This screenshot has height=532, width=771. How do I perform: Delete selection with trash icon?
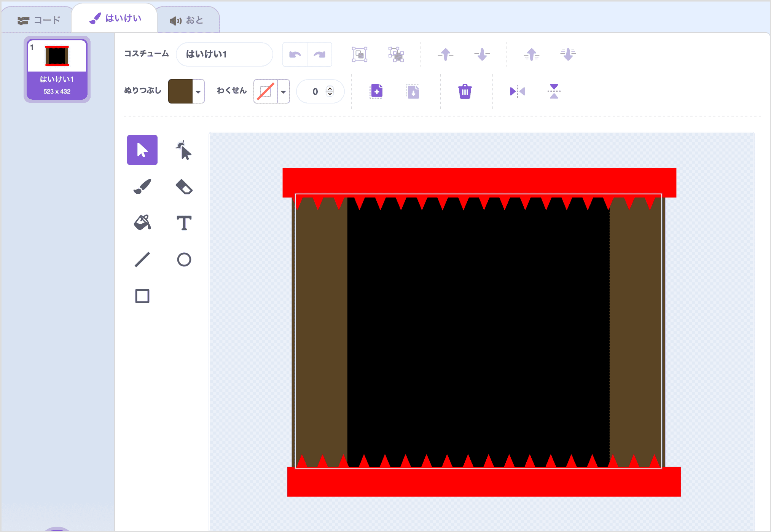click(x=465, y=91)
